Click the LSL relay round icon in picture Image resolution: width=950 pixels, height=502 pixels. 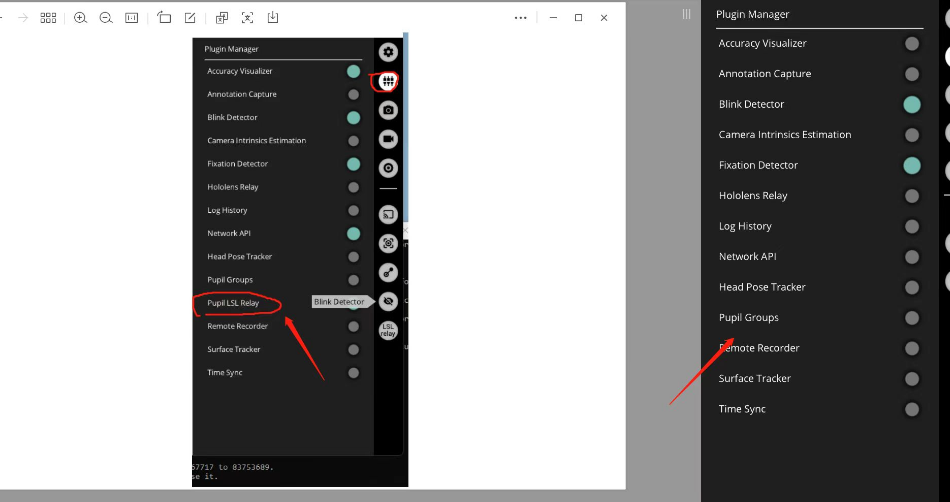(x=388, y=330)
